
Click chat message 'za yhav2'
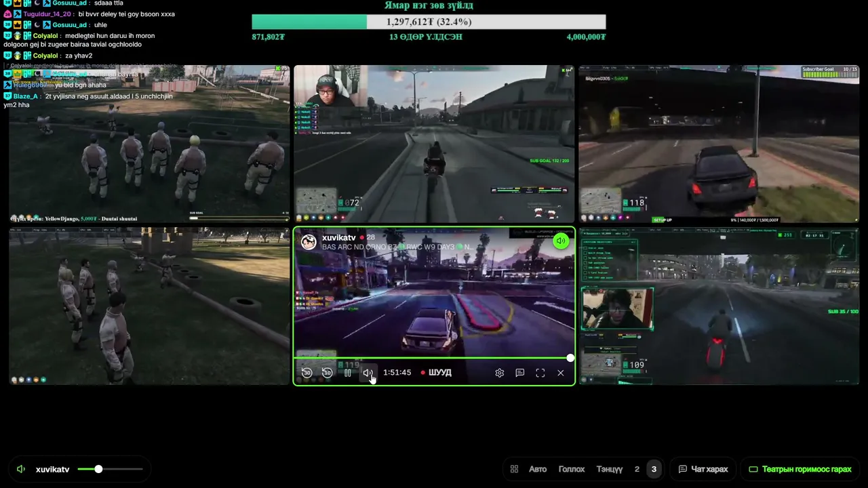(x=79, y=56)
